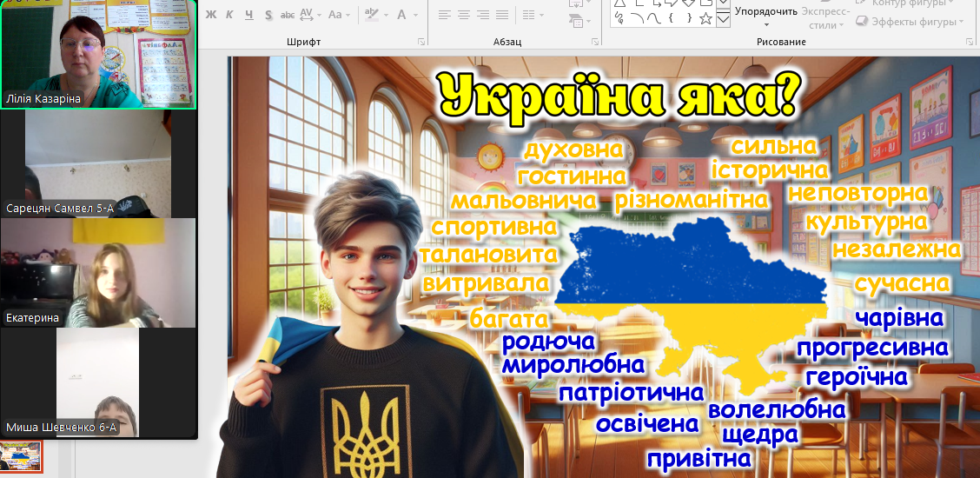Image resolution: width=980 pixels, height=478 pixels.
Task: Select the slide thumbnail in slide panel
Action: pos(21,457)
